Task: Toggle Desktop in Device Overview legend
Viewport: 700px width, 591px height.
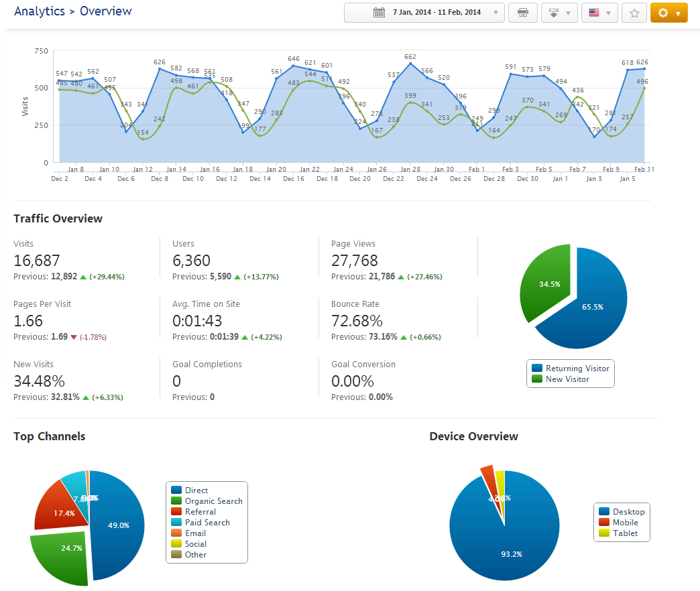Action: pos(628,512)
